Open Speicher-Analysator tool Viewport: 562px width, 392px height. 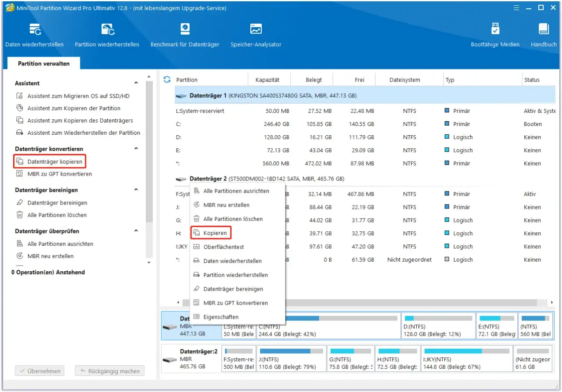(x=256, y=35)
